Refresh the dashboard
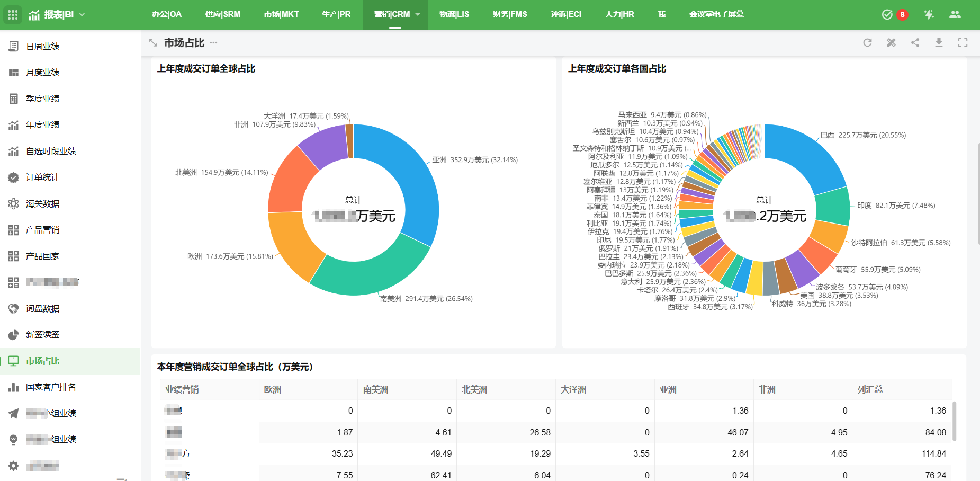This screenshot has width=980, height=481. coord(867,43)
